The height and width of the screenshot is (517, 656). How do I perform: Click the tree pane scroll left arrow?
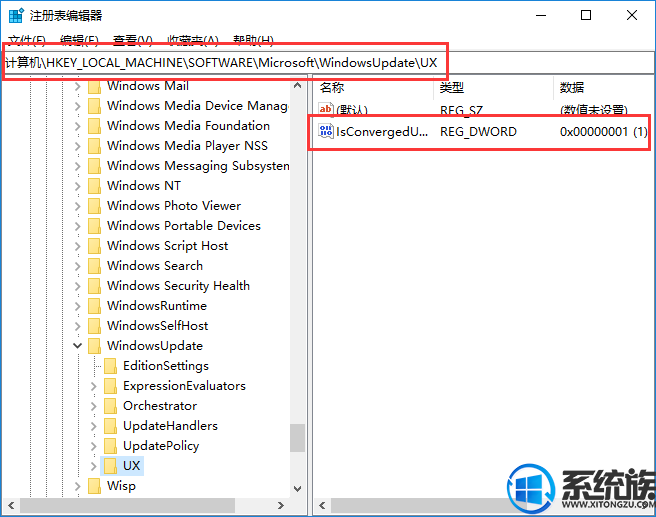pos(11,505)
